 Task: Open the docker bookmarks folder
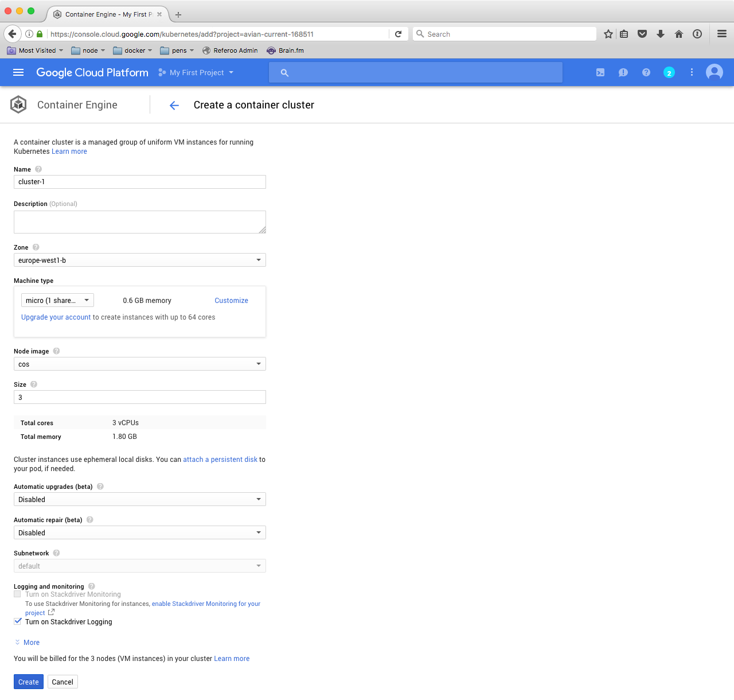pos(133,50)
